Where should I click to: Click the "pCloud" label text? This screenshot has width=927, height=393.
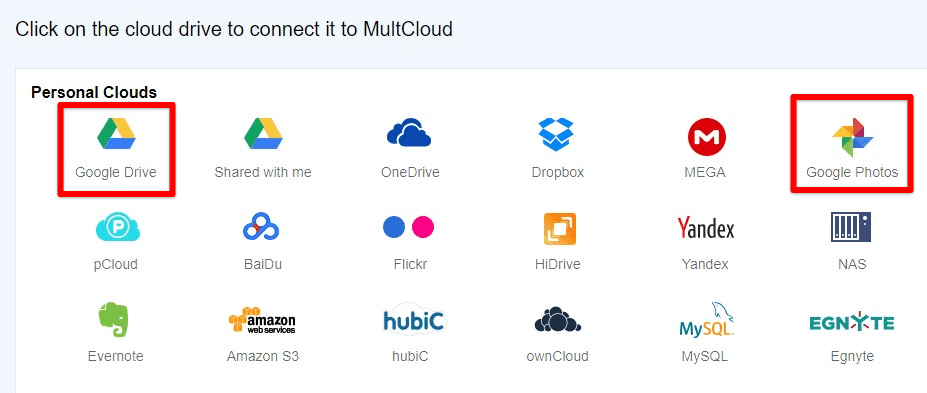point(115,264)
